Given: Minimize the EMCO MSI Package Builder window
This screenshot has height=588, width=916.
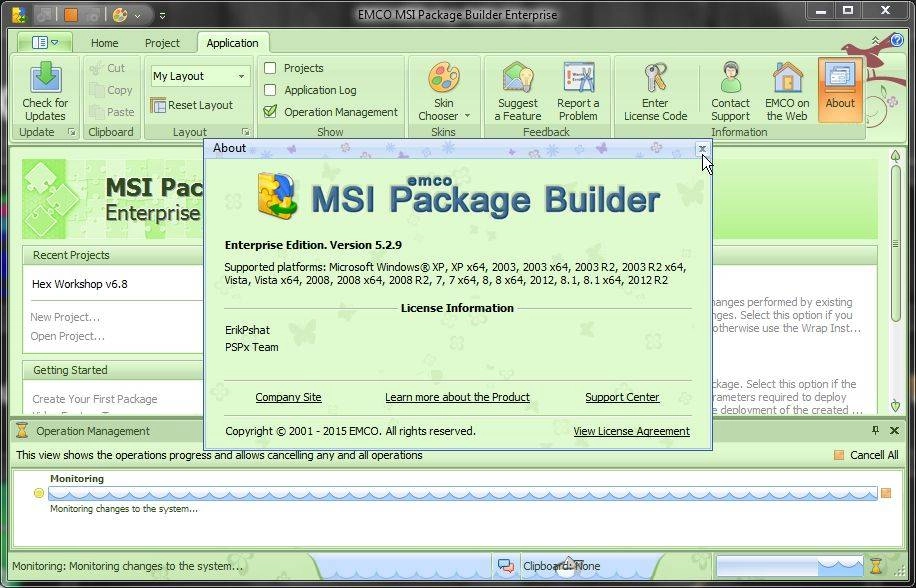Looking at the screenshot, I should tap(821, 12).
